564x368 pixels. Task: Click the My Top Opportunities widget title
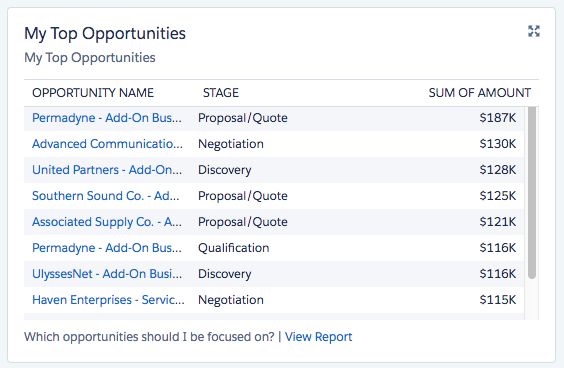(105, 33)
